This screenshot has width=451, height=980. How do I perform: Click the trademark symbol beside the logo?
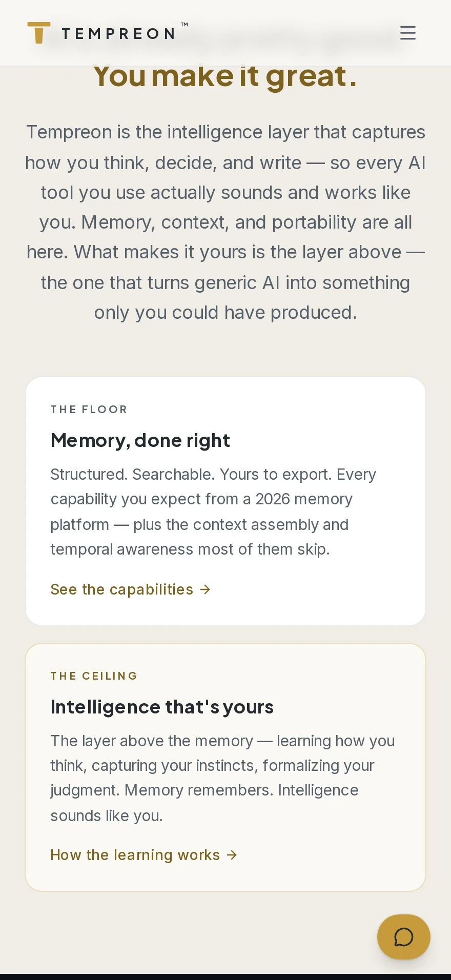pyautogui.click(x=184, y=25)
